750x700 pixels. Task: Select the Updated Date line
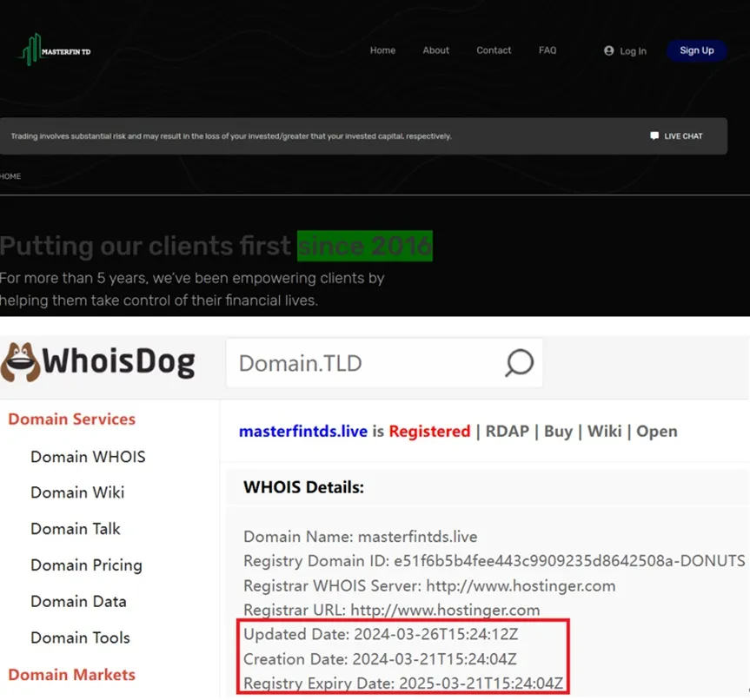(381, 635)
